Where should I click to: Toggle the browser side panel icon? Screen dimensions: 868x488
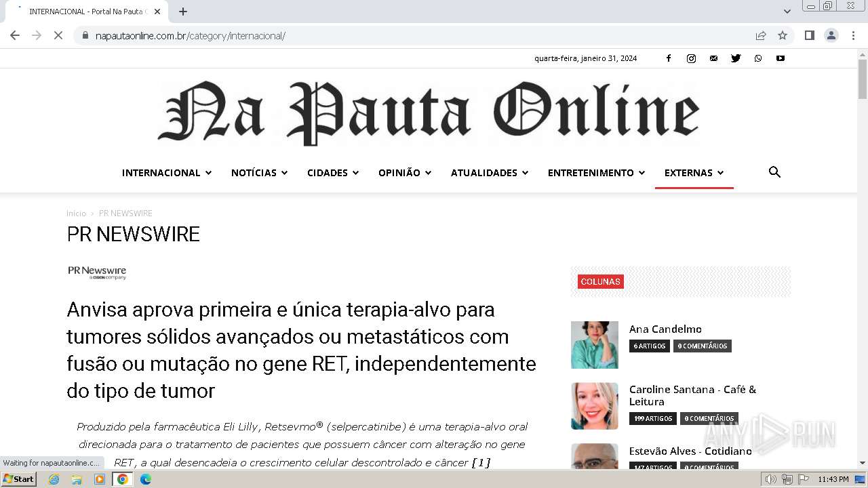(x=809, y=35)
